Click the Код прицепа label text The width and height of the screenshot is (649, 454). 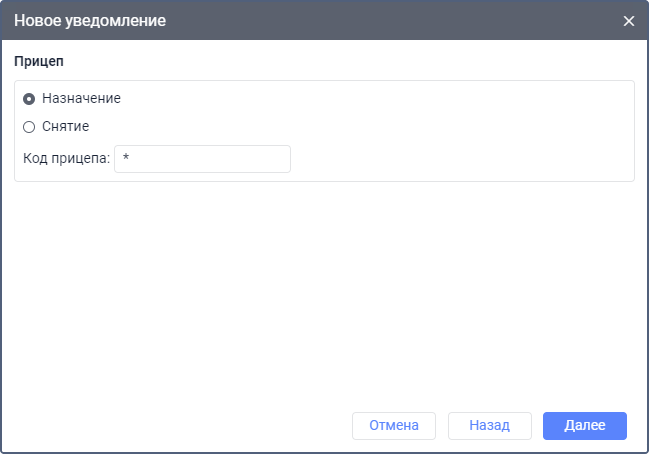66,159
